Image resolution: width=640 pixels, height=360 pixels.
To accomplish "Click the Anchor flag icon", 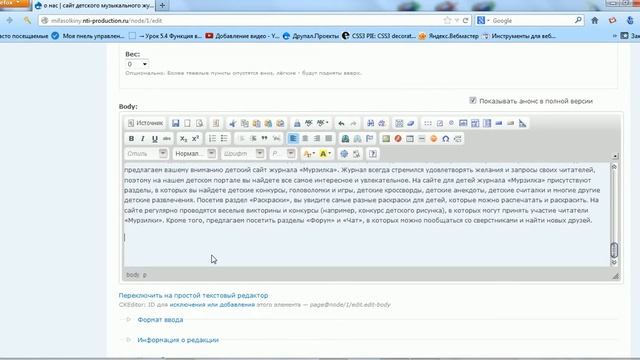I will [x=369, y=139].
